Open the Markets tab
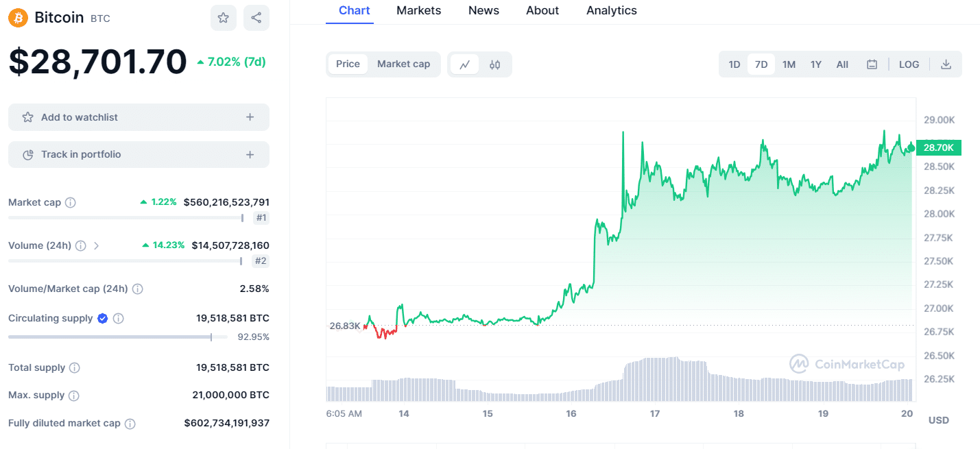Screen dimensions: 980x449 coord(419,11)
